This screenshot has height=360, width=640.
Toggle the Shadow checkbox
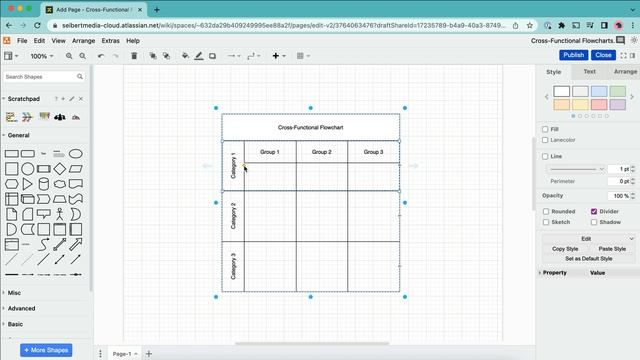click(x=594, y=222)
